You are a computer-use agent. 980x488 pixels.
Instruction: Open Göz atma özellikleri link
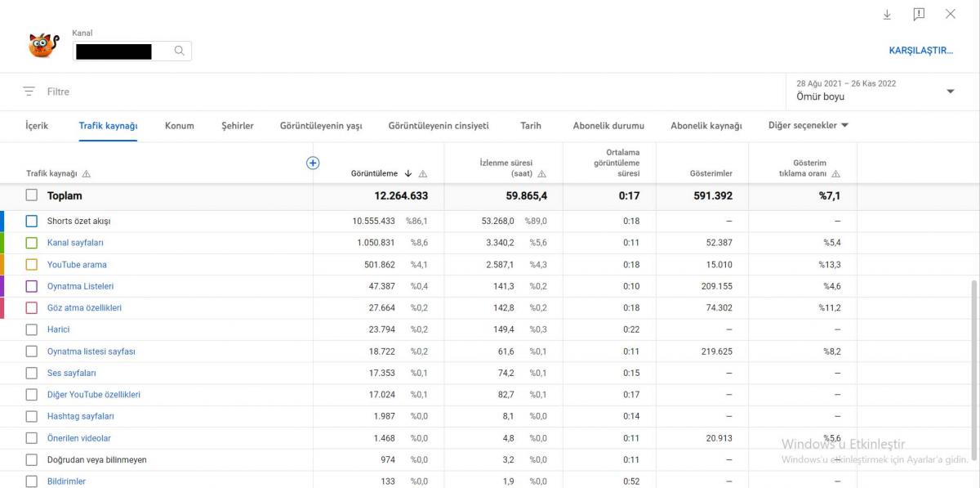[84, 308]
